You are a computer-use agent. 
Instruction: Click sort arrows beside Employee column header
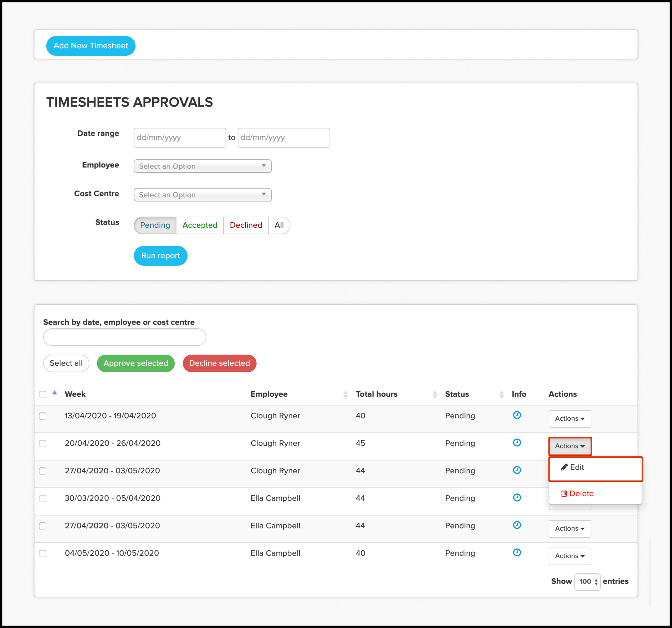click(x=345, y=394)
